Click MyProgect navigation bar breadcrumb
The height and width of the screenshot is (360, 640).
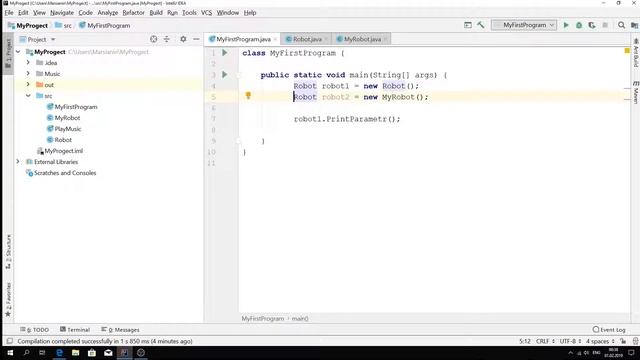(x=28, y=25)
